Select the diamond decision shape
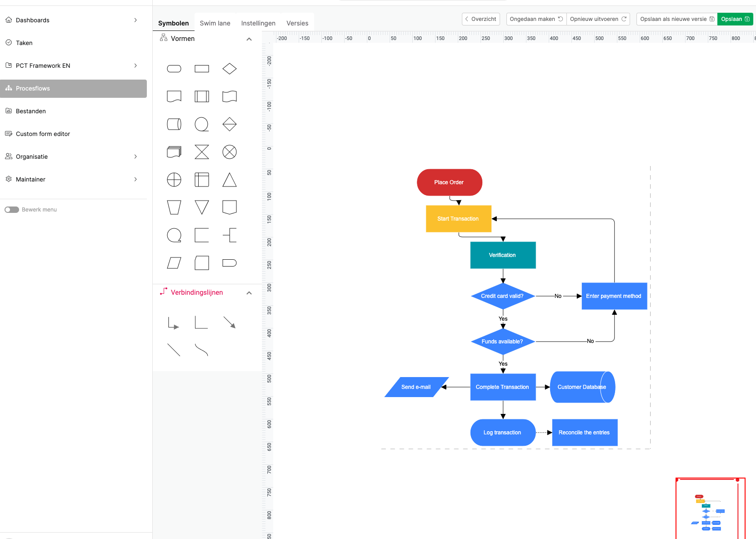Image resolution: width=756 pixels, height=539 pixels. tap(230, 69)
